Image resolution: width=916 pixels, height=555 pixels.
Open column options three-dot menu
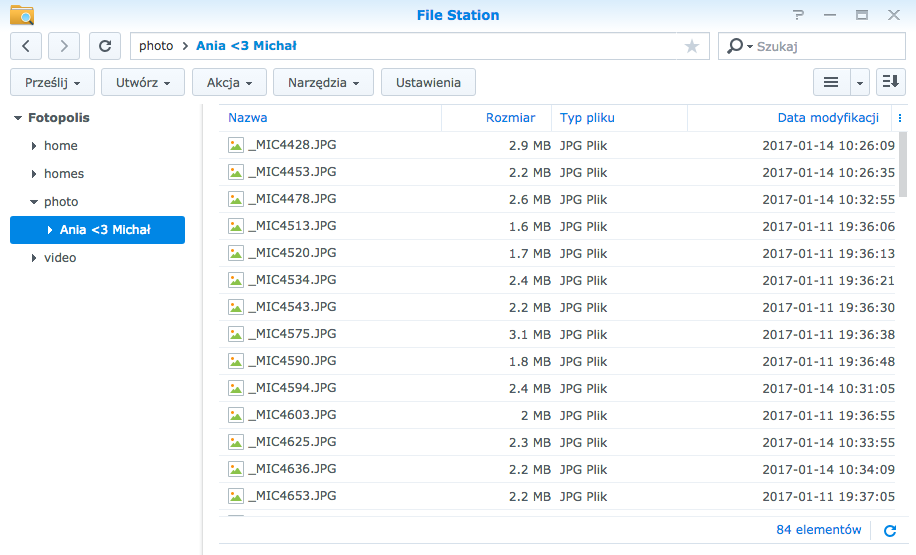click(x=900, y=118)
